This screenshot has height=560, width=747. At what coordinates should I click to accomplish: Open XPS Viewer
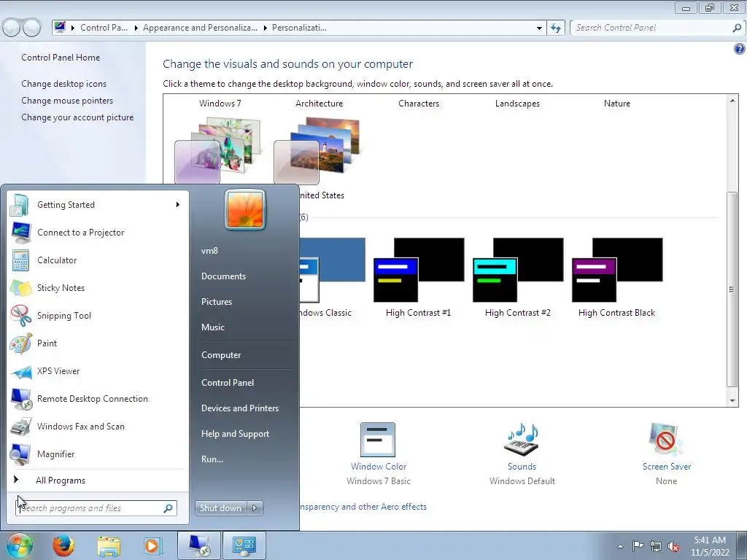point(98,371)
